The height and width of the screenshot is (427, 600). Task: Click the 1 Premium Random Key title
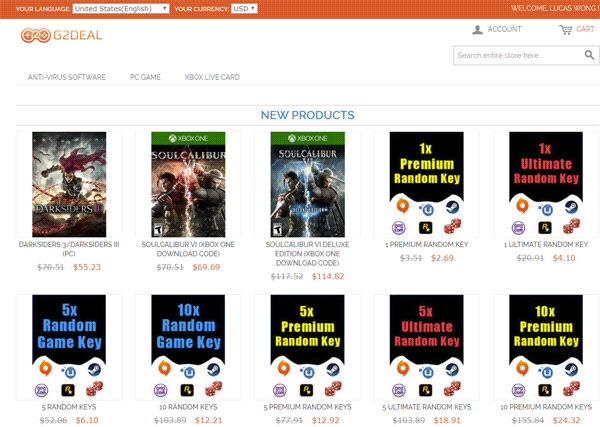427,244
